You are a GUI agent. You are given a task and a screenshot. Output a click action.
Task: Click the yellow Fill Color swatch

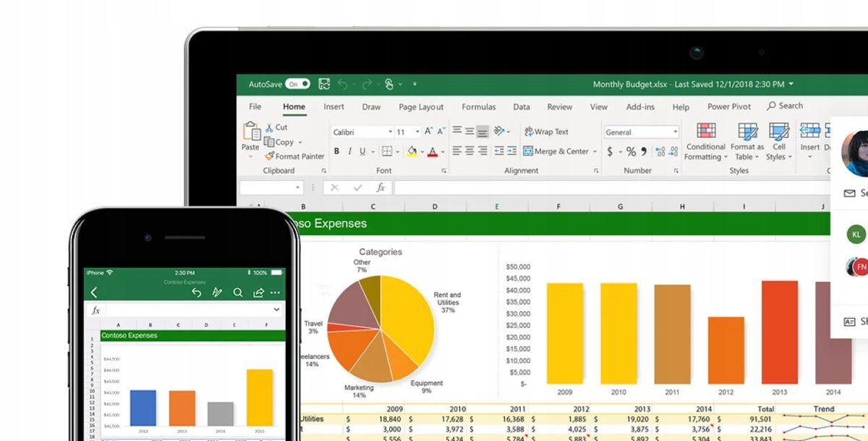(x=412, y=151)
